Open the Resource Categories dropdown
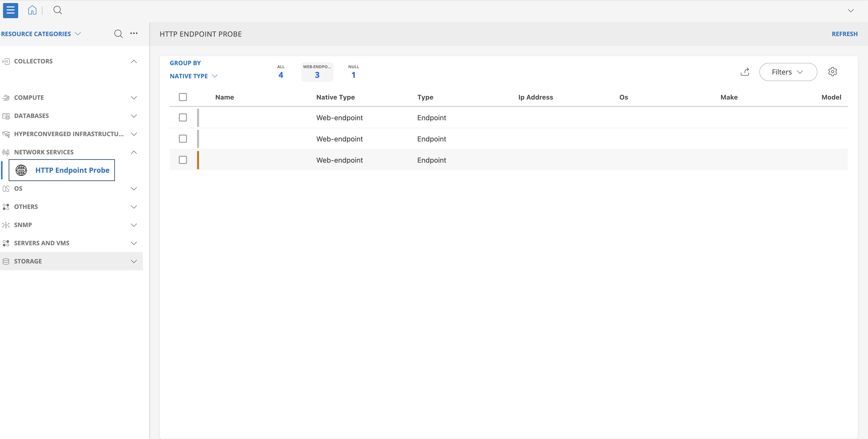 (x=41, y=34)
